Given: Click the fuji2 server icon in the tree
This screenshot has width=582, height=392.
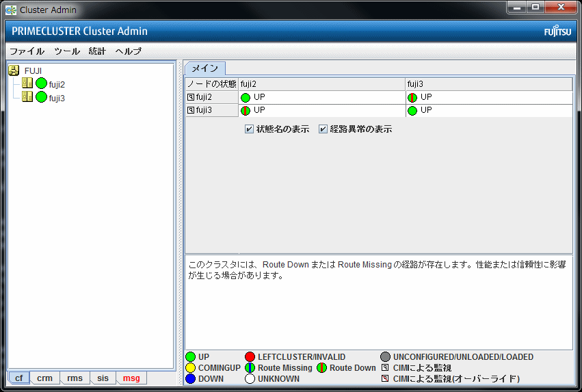Looking at the screenshot, I should coord(27,83).
